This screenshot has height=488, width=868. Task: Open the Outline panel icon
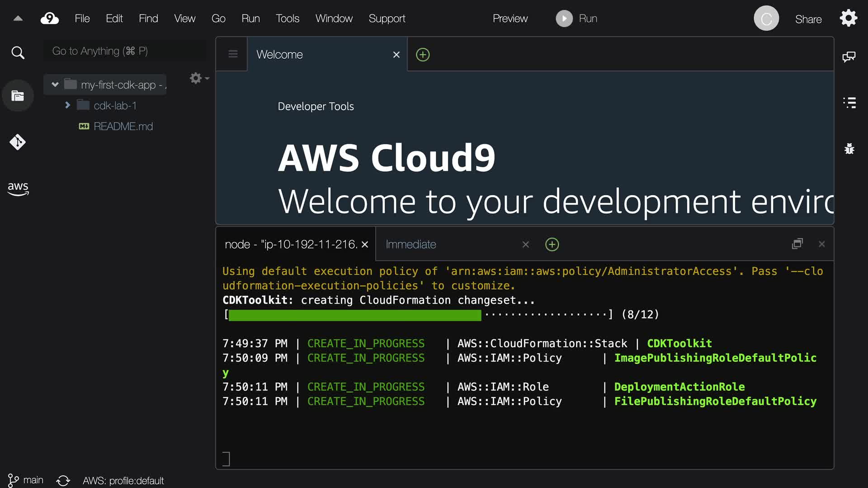(x=849, y=103)
